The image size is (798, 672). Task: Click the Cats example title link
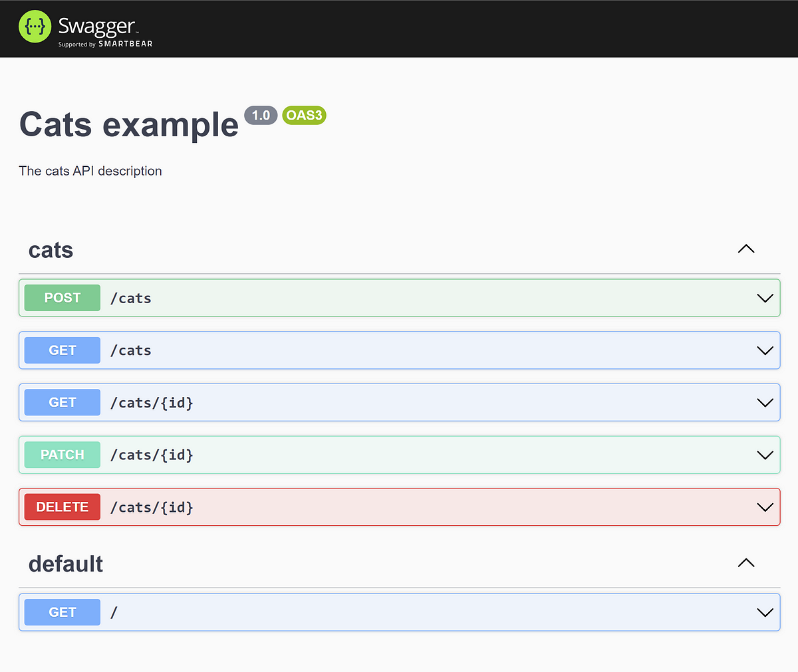click(128, 124)
